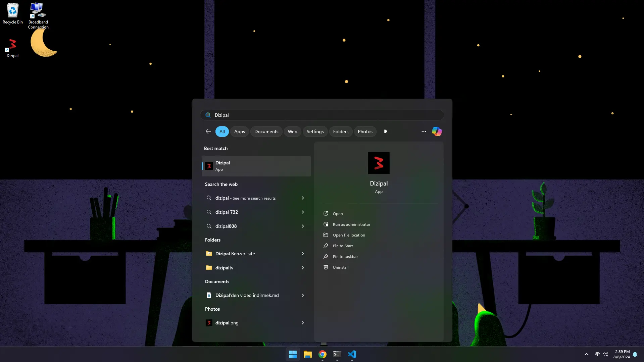Expand the 'Dizipal'den video indirmek.md' chevron

point(303,295)
